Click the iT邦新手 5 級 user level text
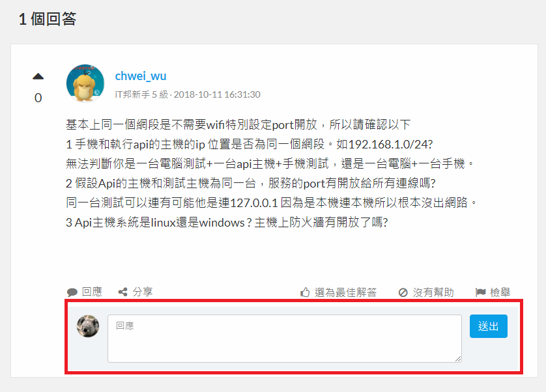Viewport: 546px width, 392px height. click(141, 94)
